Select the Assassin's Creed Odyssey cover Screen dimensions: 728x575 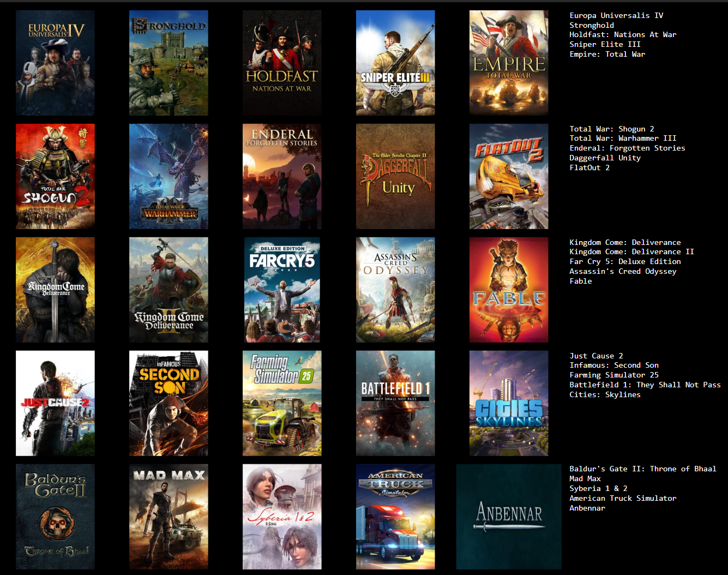(x=395, y=290)
